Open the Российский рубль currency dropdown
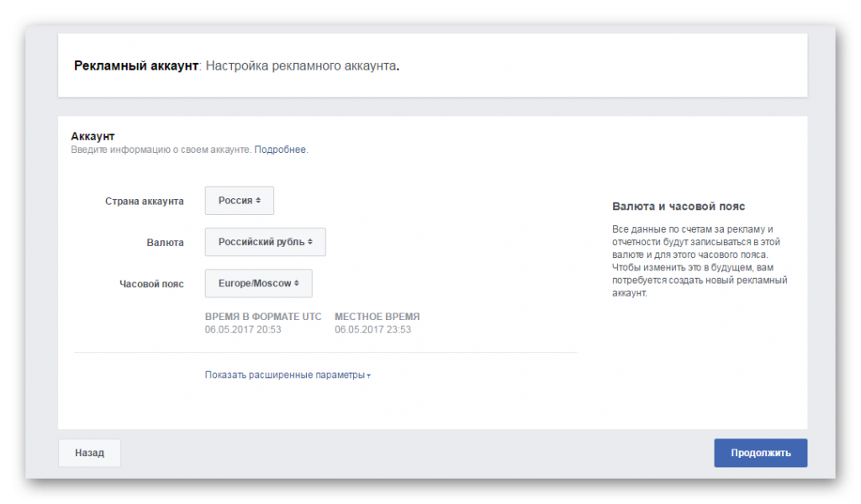Viewport: 861px width, 504px height. pos(265,242)
